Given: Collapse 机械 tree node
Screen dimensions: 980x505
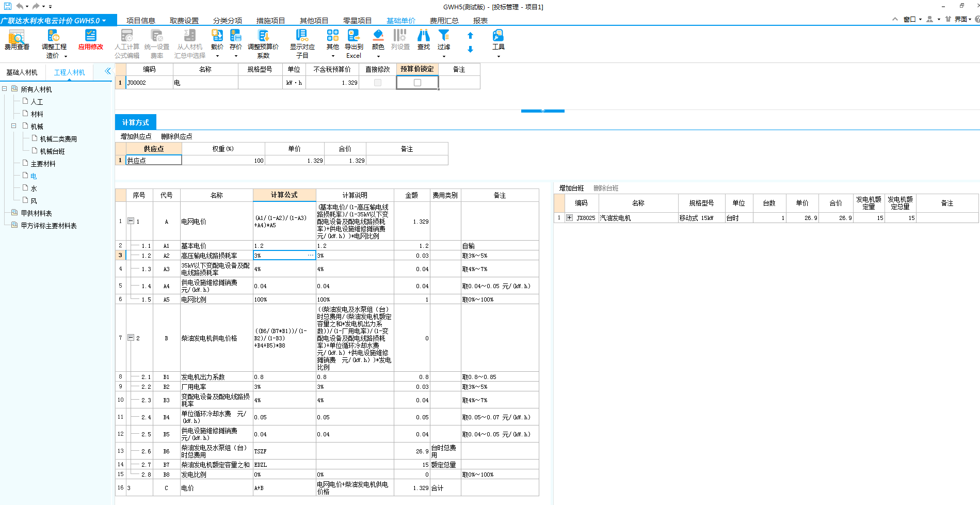Looking at the screenshot, I should click(14, 126).
